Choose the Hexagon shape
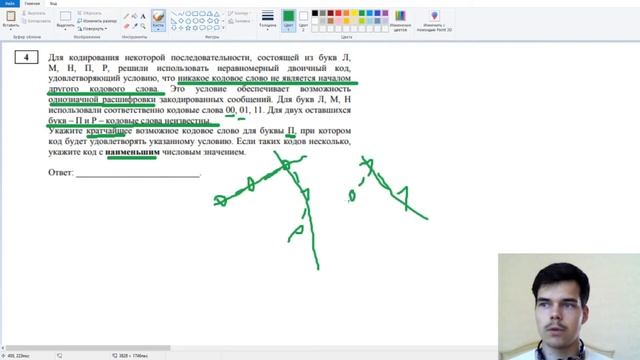 [x=195, y=21]
